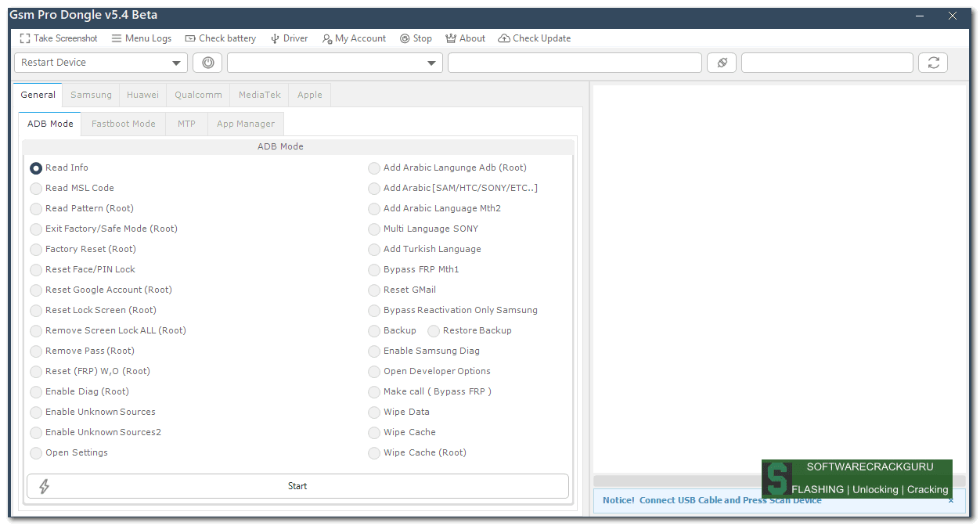Open the Samsung tab

click(x=91, y=95)
